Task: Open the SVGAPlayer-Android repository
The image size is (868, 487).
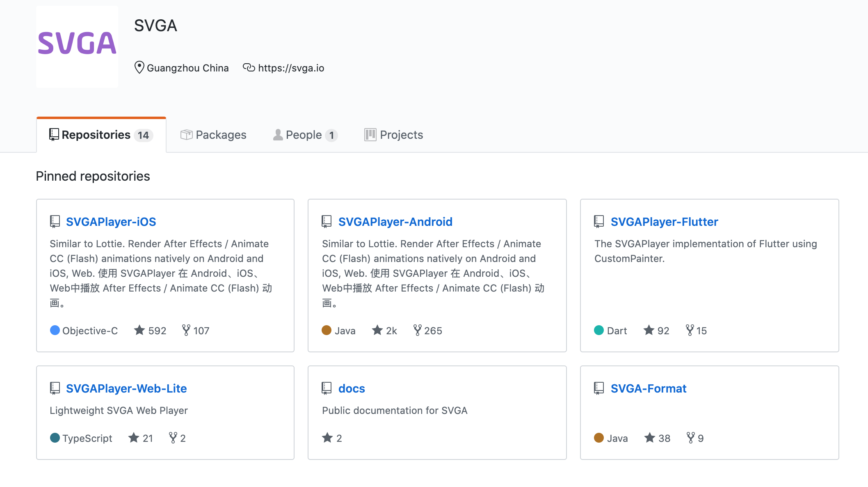Action: [x=395, y=222]
